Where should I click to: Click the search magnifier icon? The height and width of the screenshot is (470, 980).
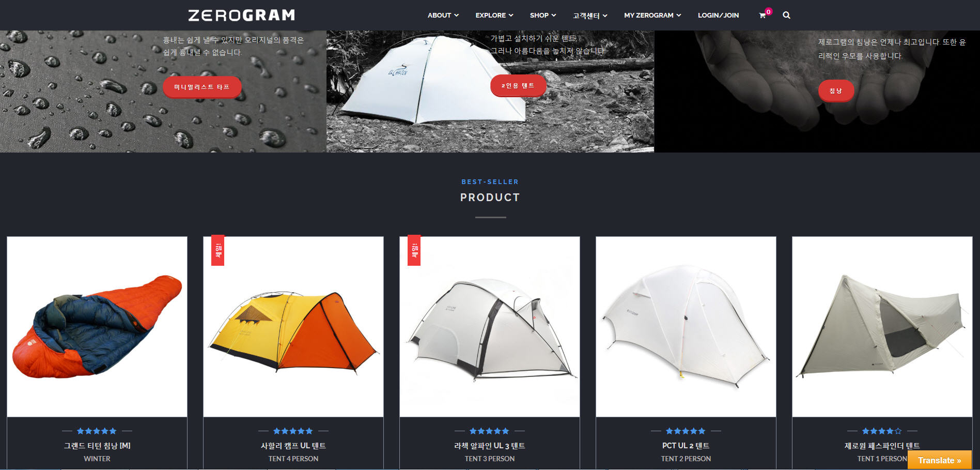tap(786, 16)
